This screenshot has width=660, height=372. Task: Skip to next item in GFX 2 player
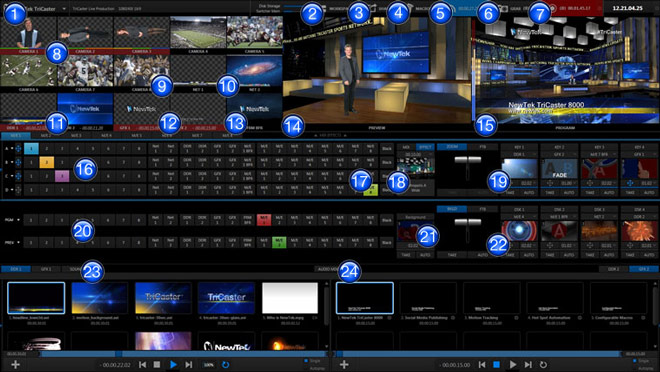tap(528, 364)
